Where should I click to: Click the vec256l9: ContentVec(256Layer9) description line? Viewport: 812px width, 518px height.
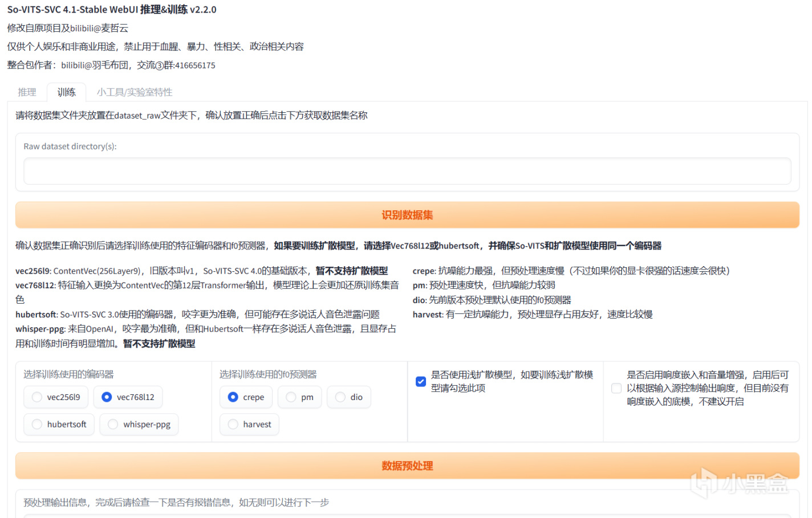(x=202, y=271)
